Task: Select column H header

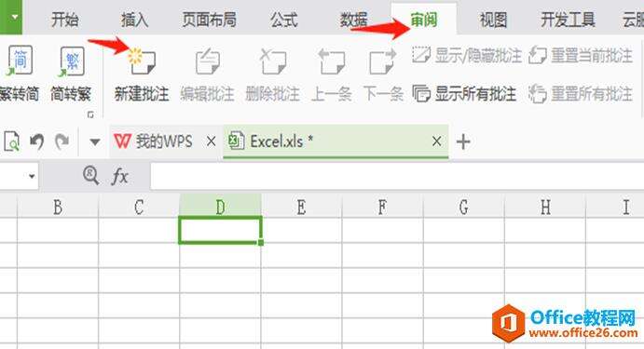Action: (x=545, y=208)
